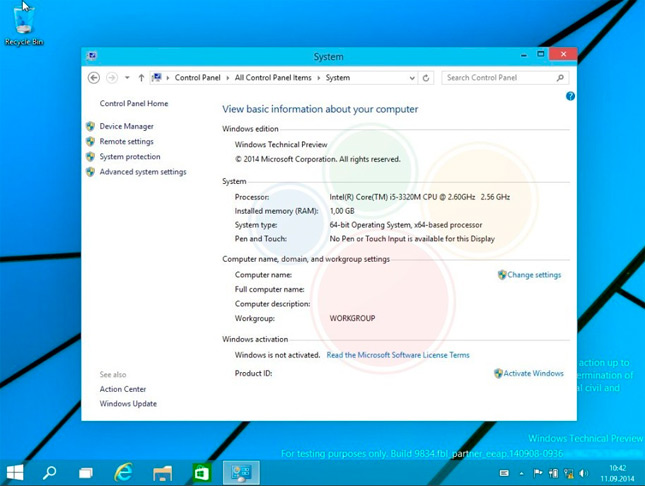Open Remote settings link
Viewport: 645px width, 486px height.
(x=126, y=142)
